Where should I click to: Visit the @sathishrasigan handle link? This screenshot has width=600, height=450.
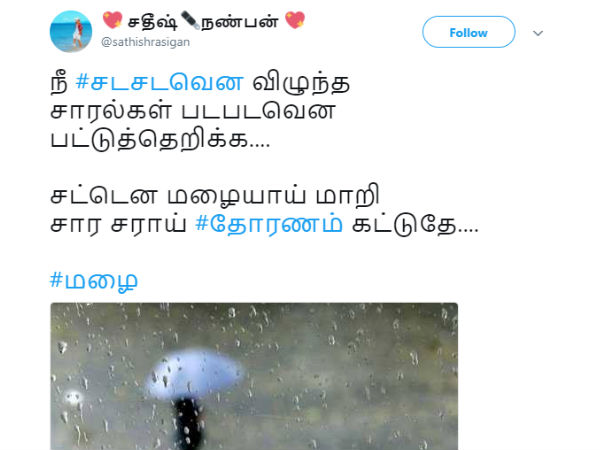click(x=145, y=42)
